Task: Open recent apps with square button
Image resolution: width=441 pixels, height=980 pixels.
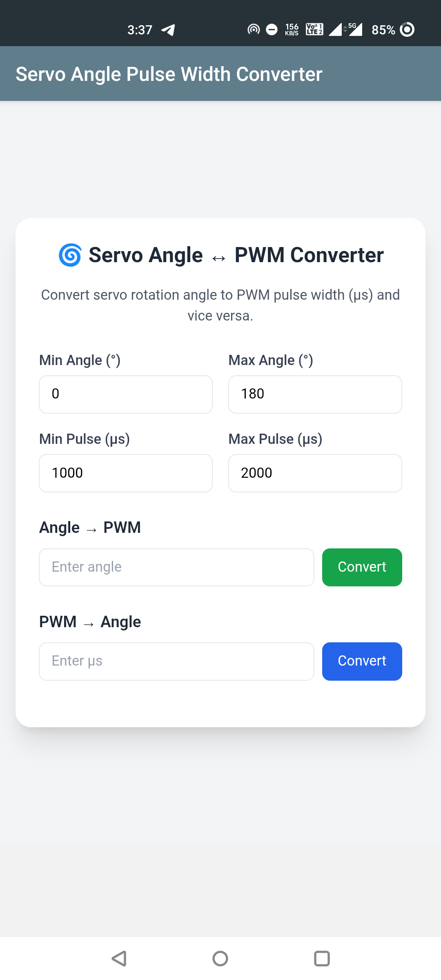Action: point(322,958)
